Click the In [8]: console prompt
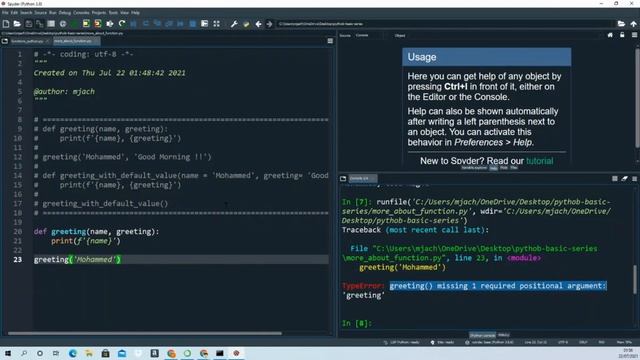The height and width of the screenshot is (360, 640). pyautogui.click(x=357, y=324)
